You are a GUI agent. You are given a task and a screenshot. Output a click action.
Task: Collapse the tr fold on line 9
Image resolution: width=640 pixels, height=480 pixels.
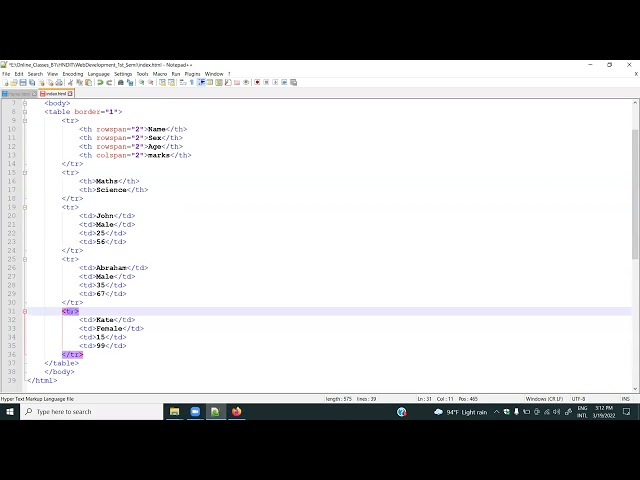pyautogui.click(x=25, y=121)
